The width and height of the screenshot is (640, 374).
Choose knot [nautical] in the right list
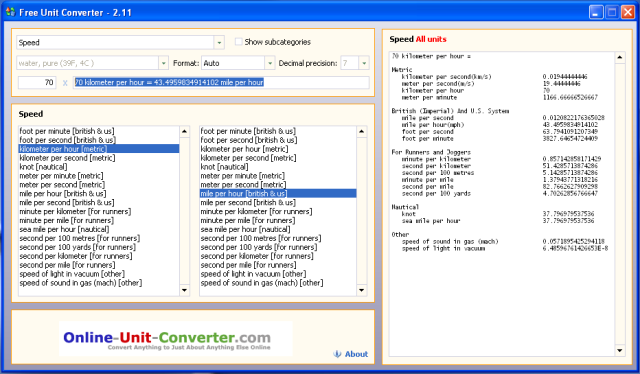coord(278,167)
